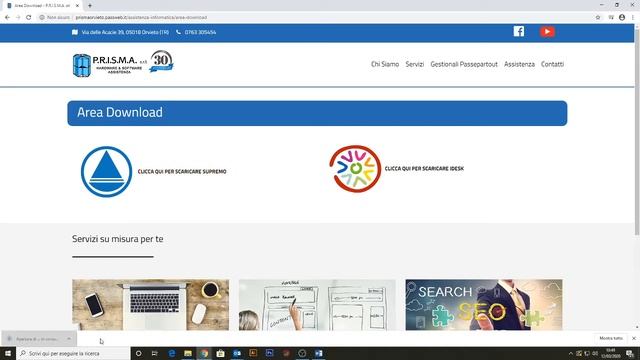
Task: Open the Windows Start menu
Action: tap(8, 353)
